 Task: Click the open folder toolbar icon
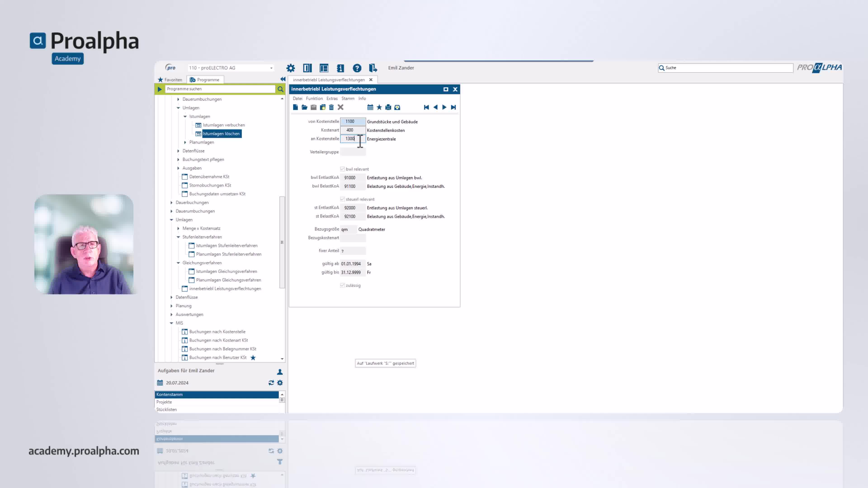coord(304,107)
